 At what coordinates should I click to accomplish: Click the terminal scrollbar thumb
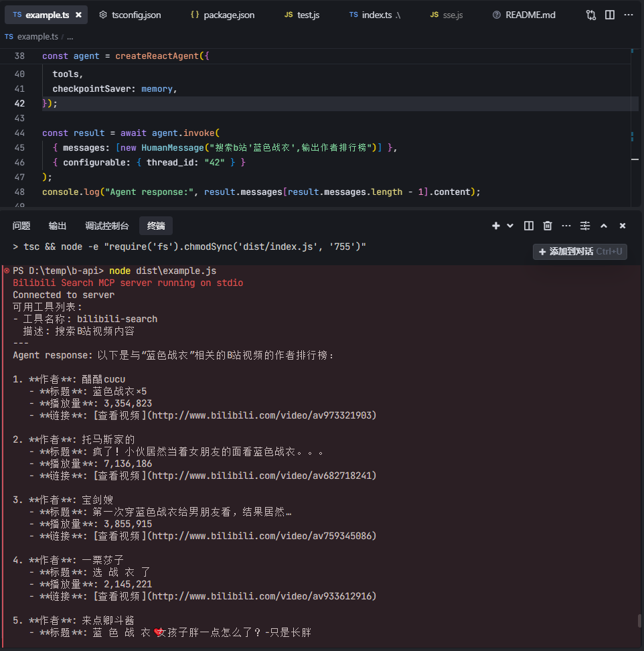click(x=639, y=621)
